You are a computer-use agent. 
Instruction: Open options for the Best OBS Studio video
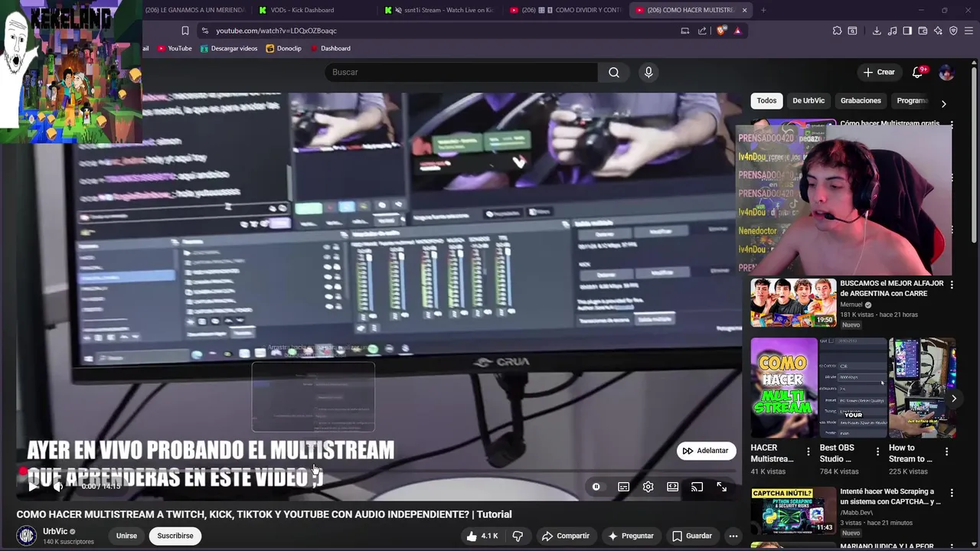click(877, 452)
